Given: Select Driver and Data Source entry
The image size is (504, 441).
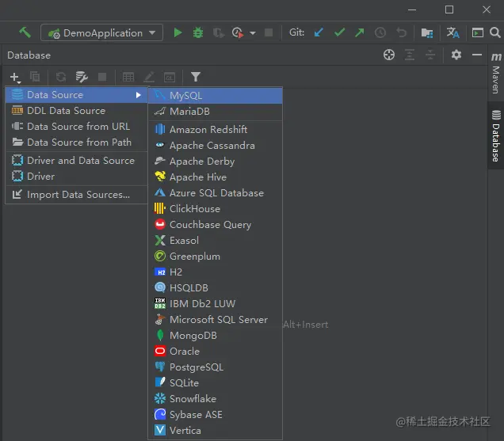Looking at the screenshot, I should pos(77,161).
